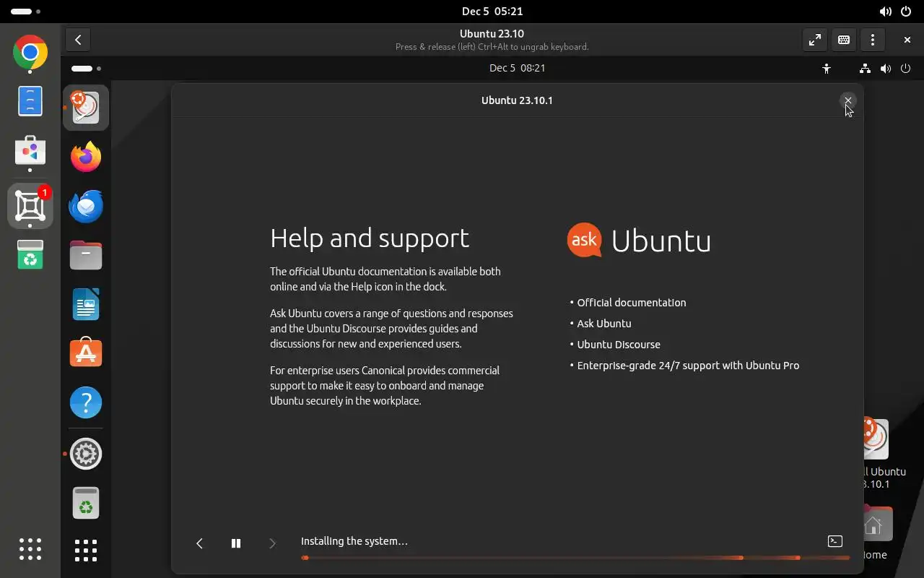Toggle fullscreen for the Ubuntu 23.10 viewer
The image size is (924, 578).
pos(815,40)
